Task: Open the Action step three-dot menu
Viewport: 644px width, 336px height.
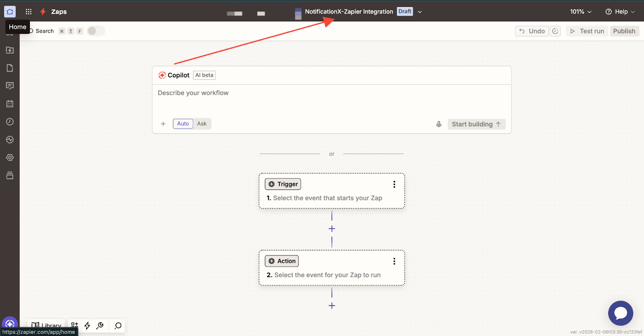Action: point(394,261)
